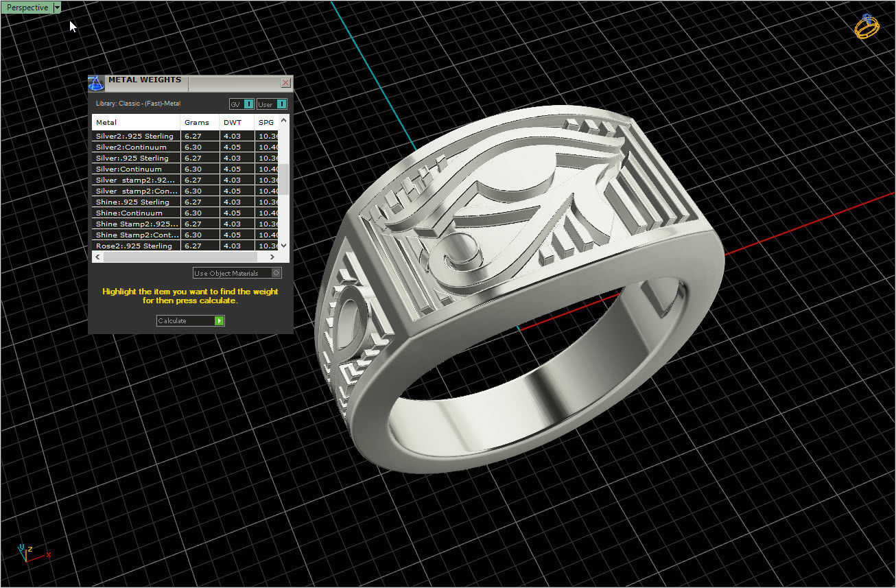Close the Metal Weights panel
This screenshot has height=588, width=896.
286,82
